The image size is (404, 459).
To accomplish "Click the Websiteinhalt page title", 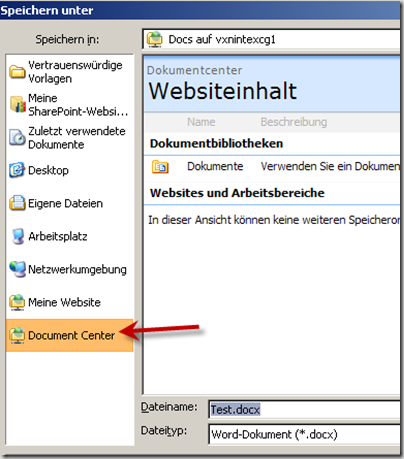I will (223, 91).
